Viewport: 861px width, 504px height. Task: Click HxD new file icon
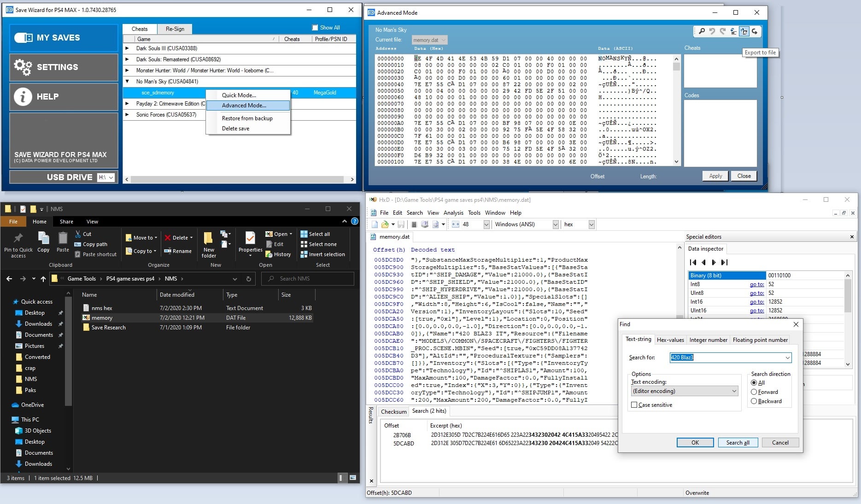[x=375, y=224]
